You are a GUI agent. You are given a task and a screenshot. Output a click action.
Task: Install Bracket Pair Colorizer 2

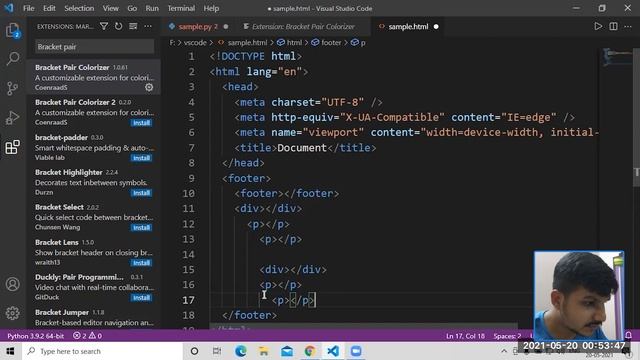[x=141, y=122]
